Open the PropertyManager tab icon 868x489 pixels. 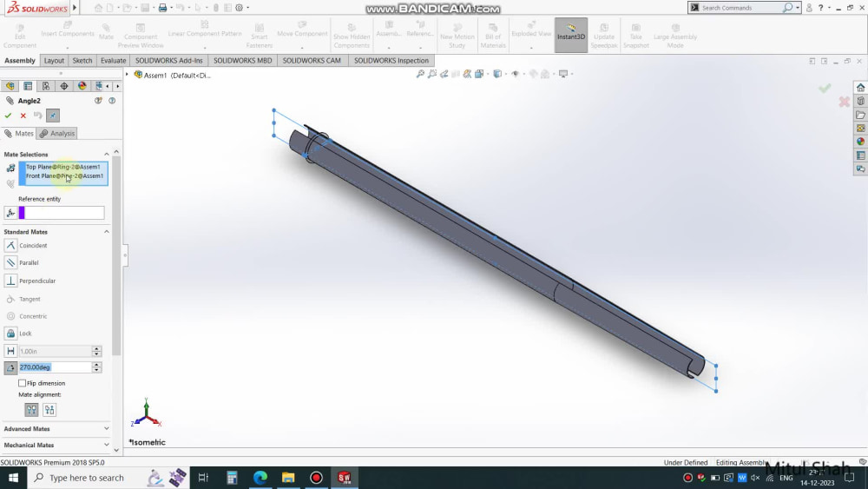[x=28, y=86]
